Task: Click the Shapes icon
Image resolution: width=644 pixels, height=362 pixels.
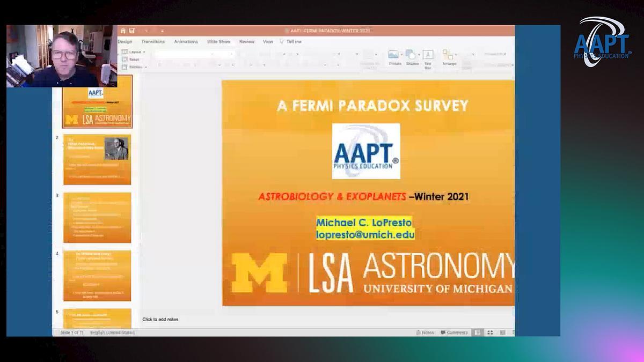Action: [411, 55]
